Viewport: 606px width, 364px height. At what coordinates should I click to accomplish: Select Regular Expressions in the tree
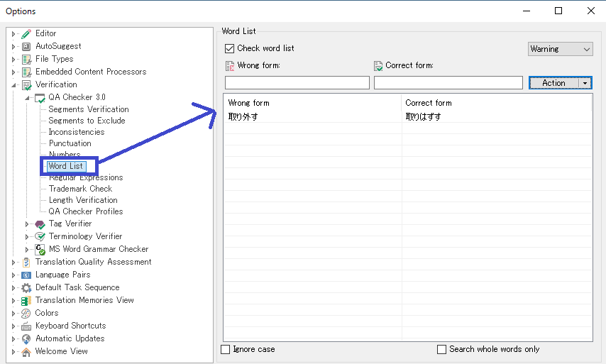coord(85,177)
